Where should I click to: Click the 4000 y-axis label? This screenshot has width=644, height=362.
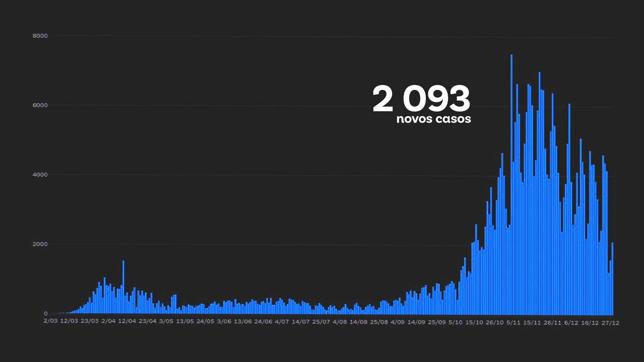[40, 175]
